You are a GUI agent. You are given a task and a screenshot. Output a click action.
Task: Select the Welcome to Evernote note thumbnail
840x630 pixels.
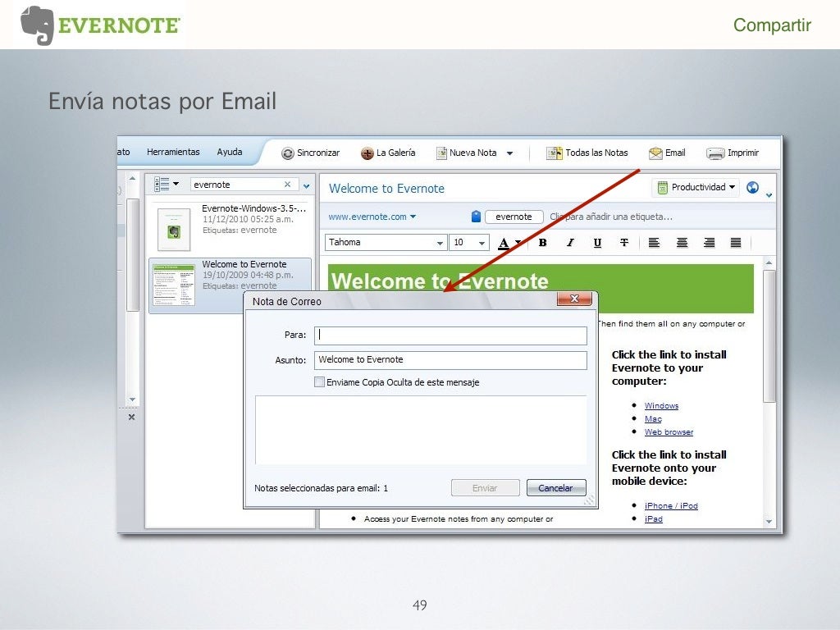point(173,285)
